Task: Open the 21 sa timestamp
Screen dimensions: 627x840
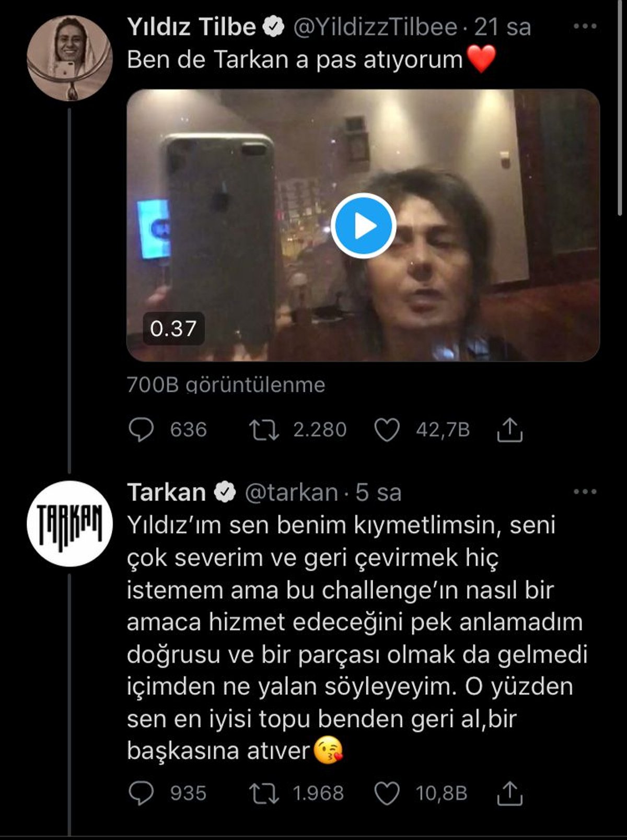Action: pos(503,27)
